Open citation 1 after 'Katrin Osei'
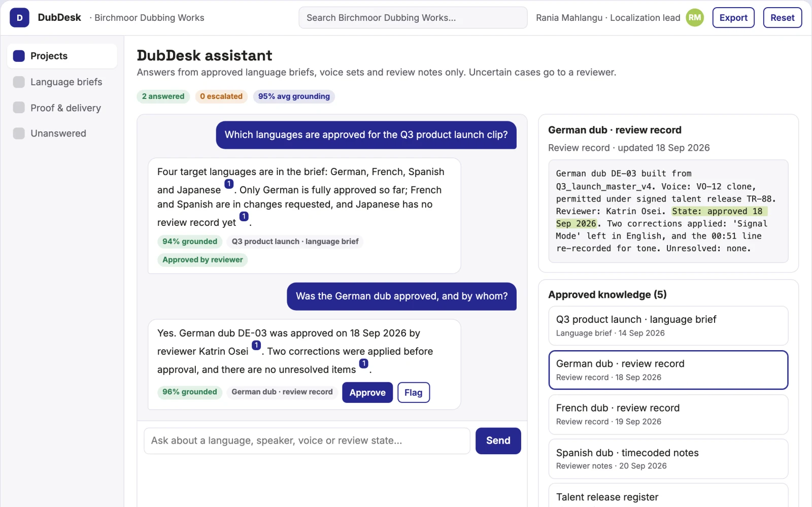The image size is (812, 507). [x=256, y=345]
